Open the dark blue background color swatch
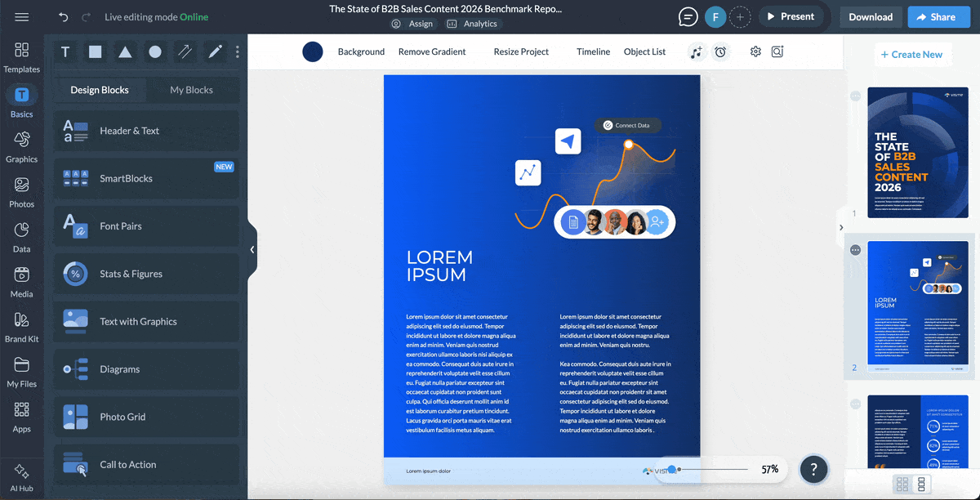The height and width of the screenshot is (500, 980). tap(313, 51)
